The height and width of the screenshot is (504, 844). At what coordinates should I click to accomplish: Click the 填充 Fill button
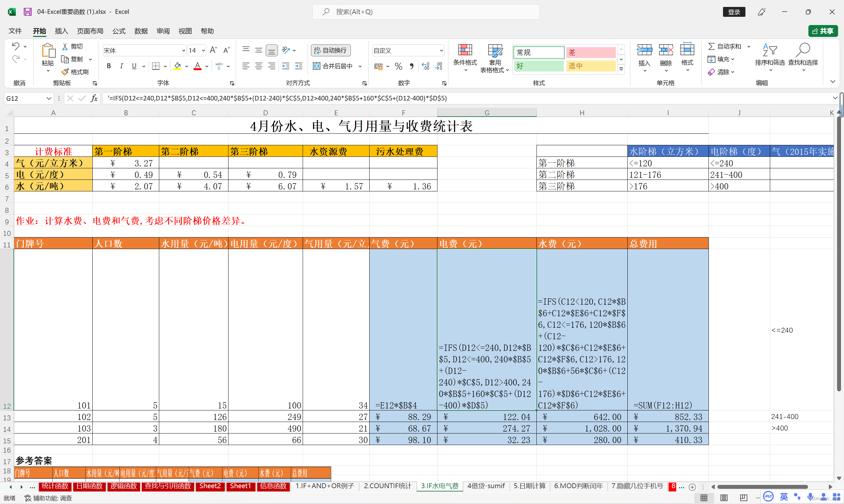coord(721,59)
